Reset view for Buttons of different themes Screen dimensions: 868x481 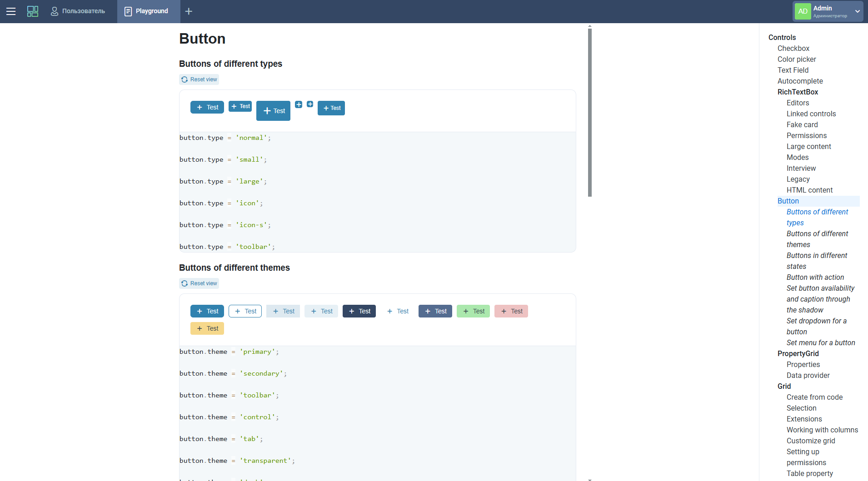[199, 283]
